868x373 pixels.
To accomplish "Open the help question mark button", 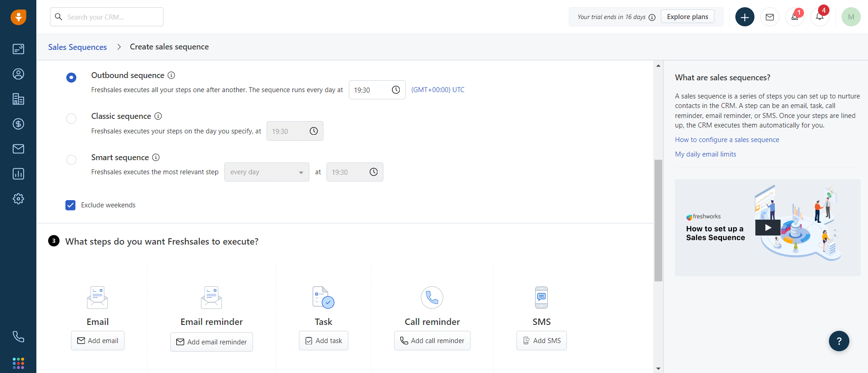I will coord(839,341).
